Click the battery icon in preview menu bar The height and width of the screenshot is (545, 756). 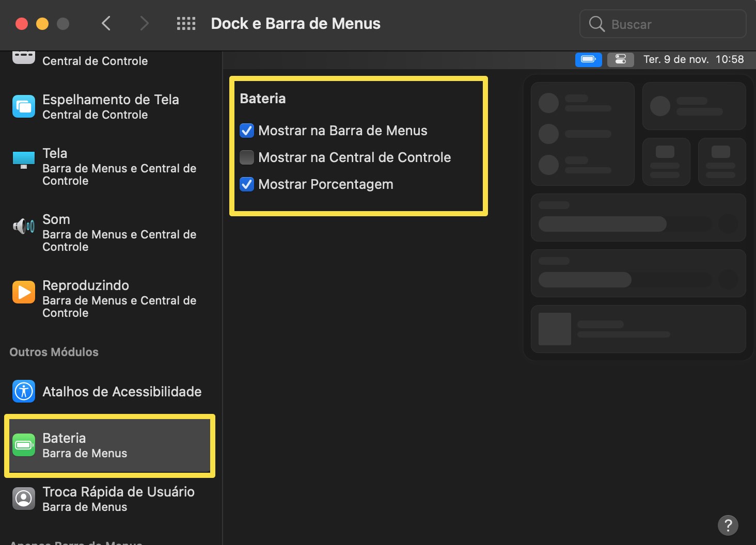click(588, 59)
